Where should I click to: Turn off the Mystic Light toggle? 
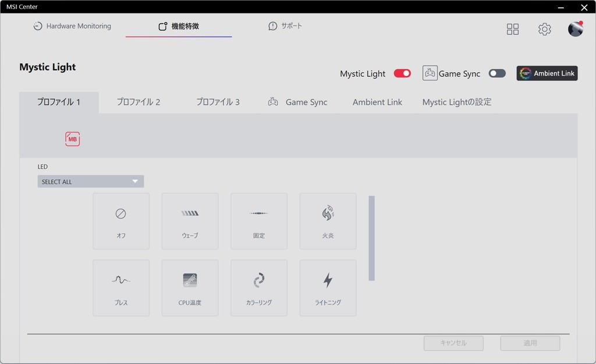point(402,73)
